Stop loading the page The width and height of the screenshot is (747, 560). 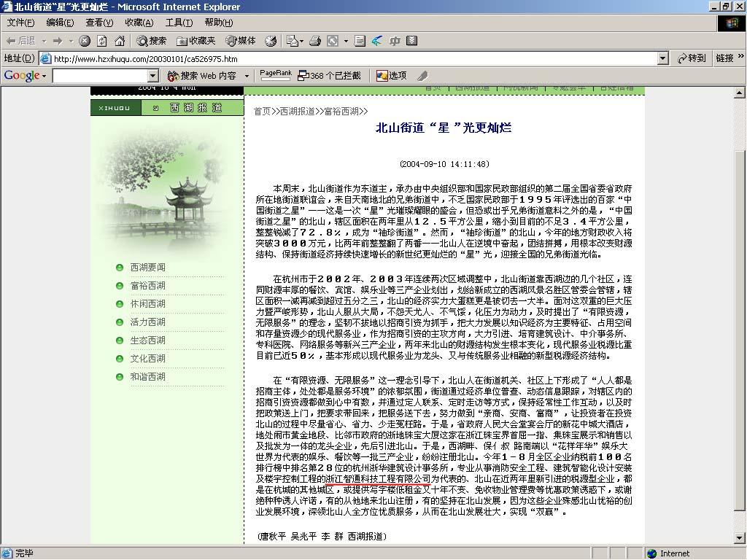pyautogui.click(x=85, y=41)
